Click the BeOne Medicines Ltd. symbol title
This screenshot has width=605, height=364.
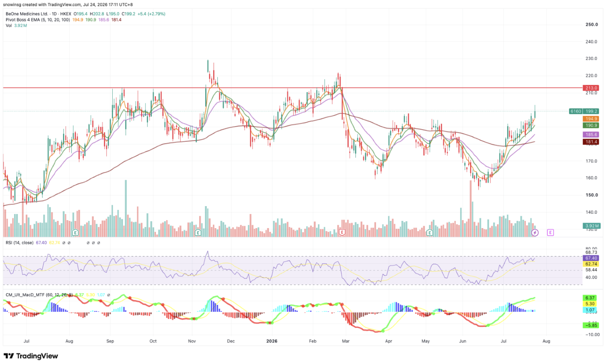[x=27, y=14]
